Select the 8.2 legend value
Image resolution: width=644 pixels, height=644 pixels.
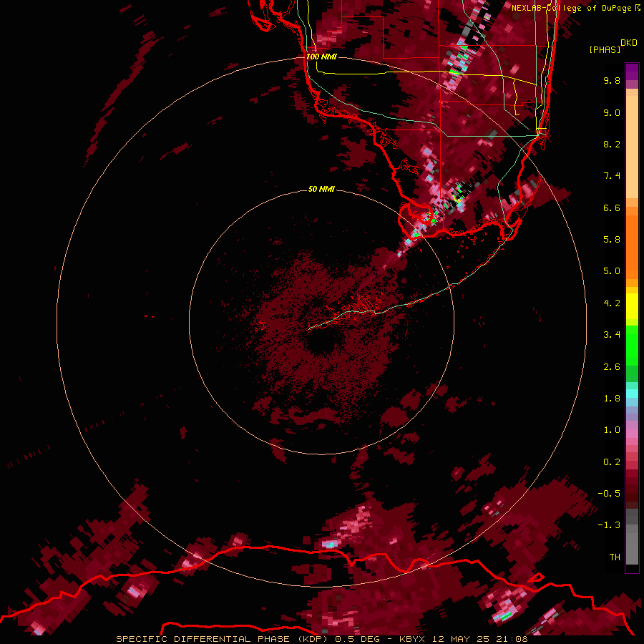pyautogui.click(x=612, y=144)
